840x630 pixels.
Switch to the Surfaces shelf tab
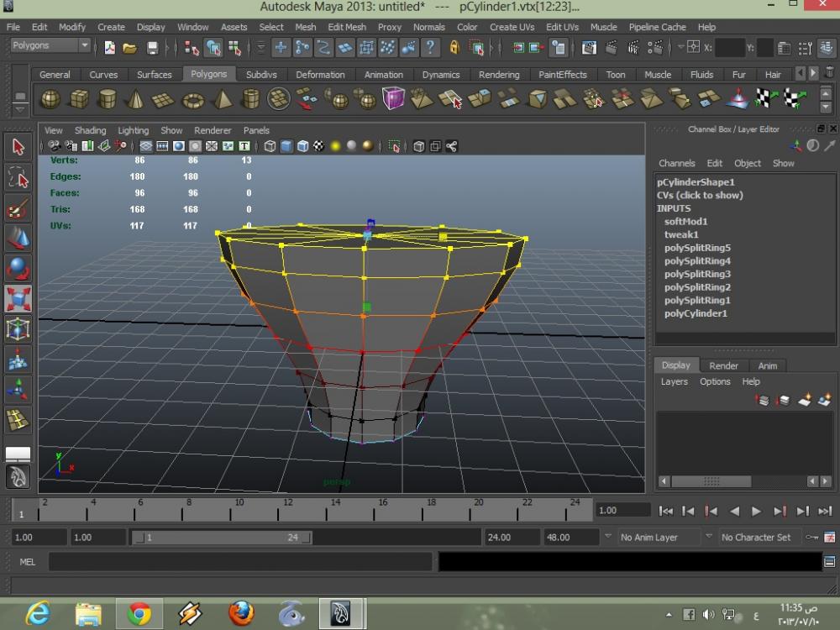pos(154,75)
